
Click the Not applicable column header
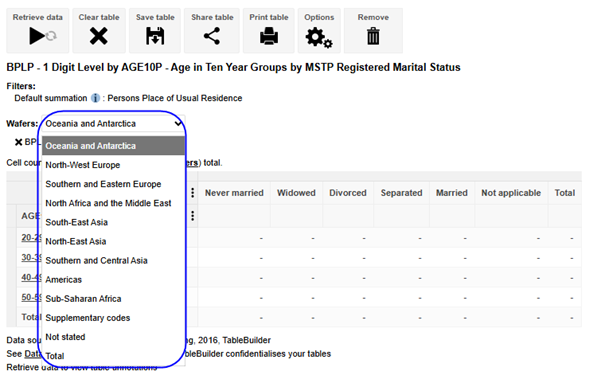(511, 193)
